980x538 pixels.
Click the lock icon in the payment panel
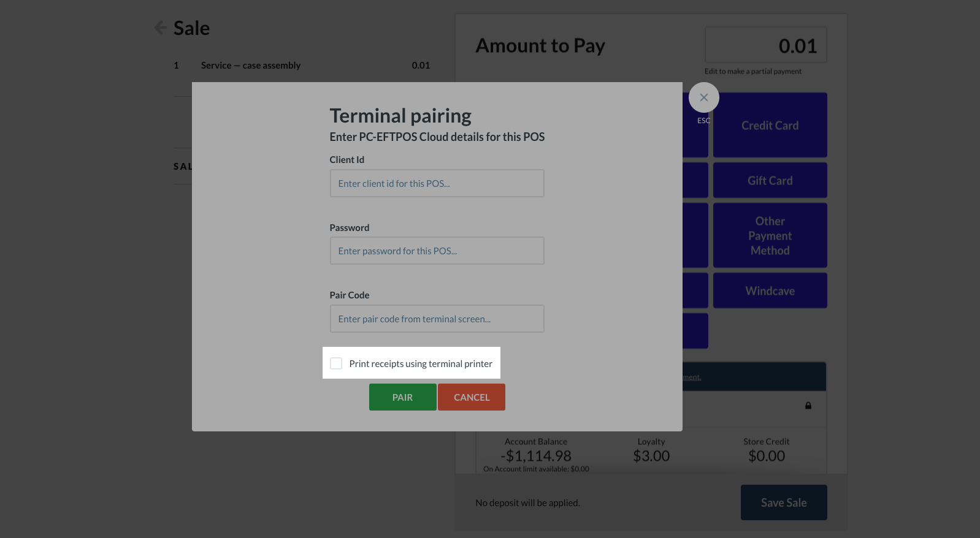tap(808, 406)
